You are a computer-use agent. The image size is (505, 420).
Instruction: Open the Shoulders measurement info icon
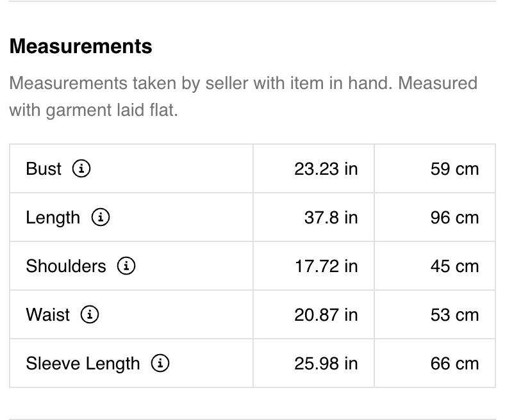point(126,266)
